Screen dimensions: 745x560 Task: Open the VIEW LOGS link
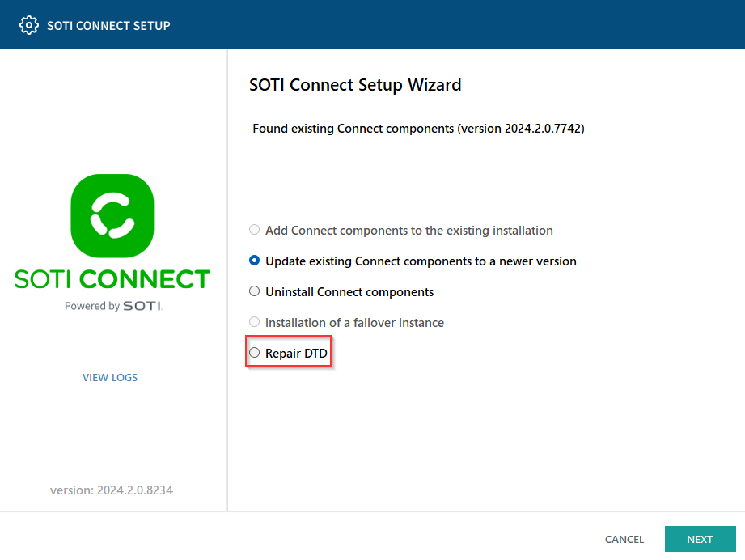tap(110, 377)
